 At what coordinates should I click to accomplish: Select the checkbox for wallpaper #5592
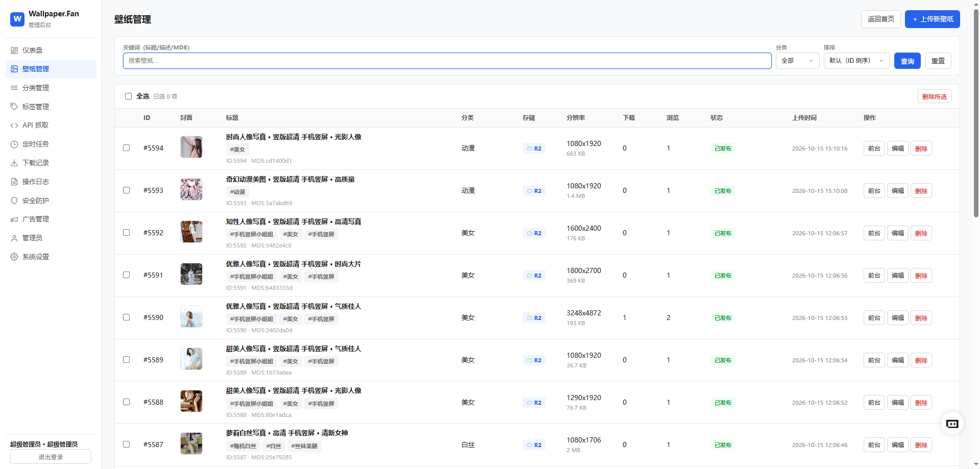point(126,233)
